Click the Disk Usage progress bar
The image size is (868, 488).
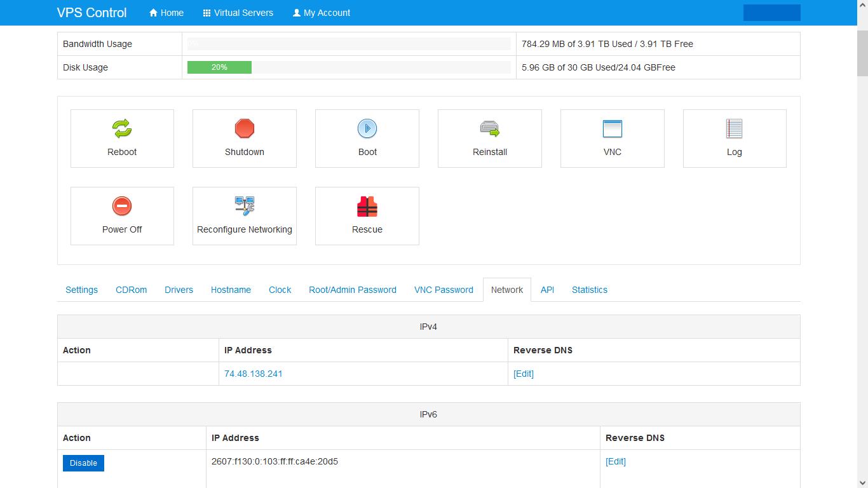[x=348, y=67]
